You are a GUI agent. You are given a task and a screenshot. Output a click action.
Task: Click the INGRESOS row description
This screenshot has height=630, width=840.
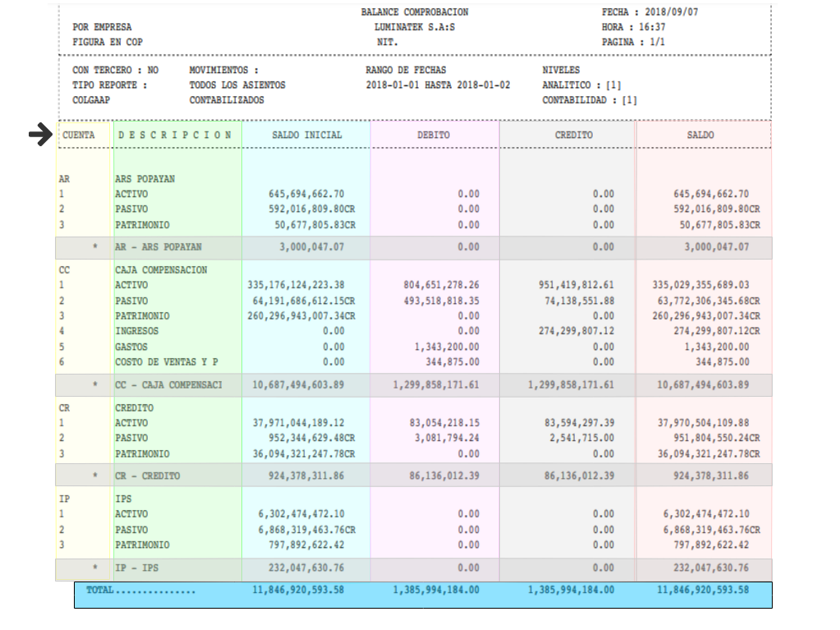point(136,331)
